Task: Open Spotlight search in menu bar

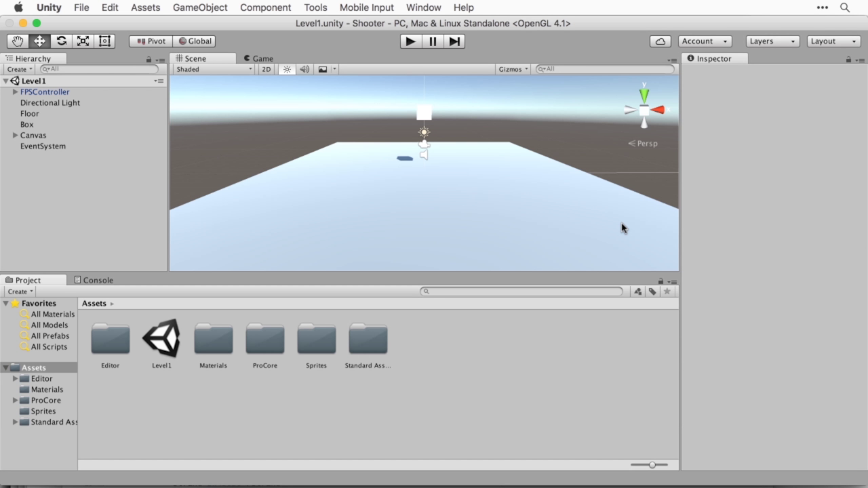Action: pyautogui.click(x=845, y=7)
